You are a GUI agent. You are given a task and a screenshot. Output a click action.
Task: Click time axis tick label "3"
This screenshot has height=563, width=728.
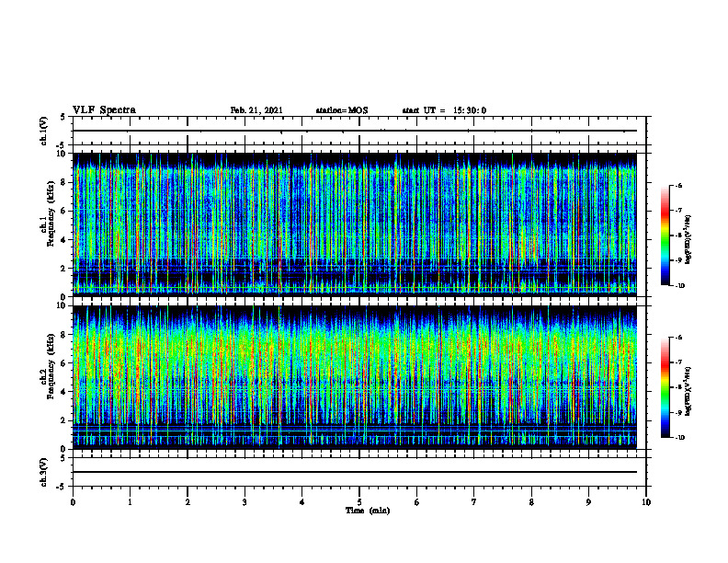245,502
